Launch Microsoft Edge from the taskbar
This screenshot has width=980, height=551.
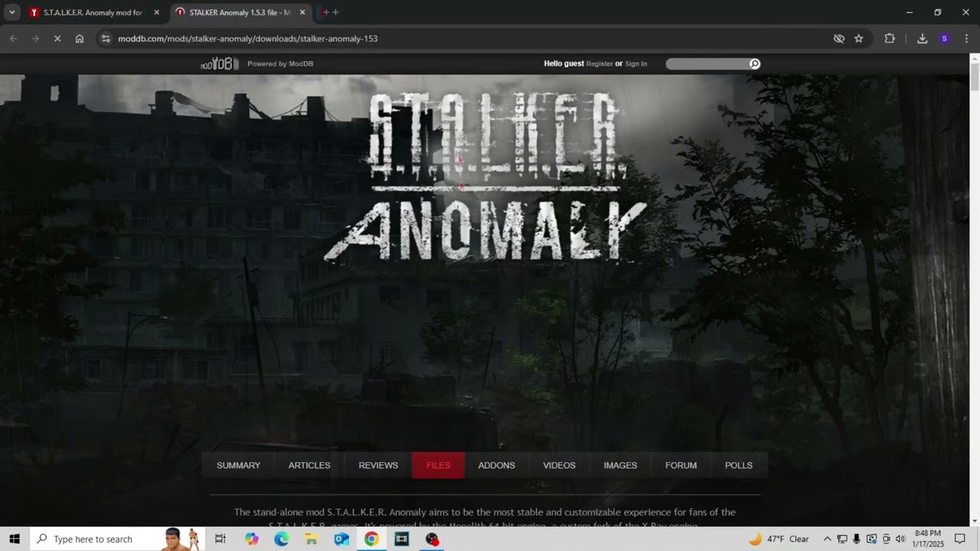click(x=282, y=539)
